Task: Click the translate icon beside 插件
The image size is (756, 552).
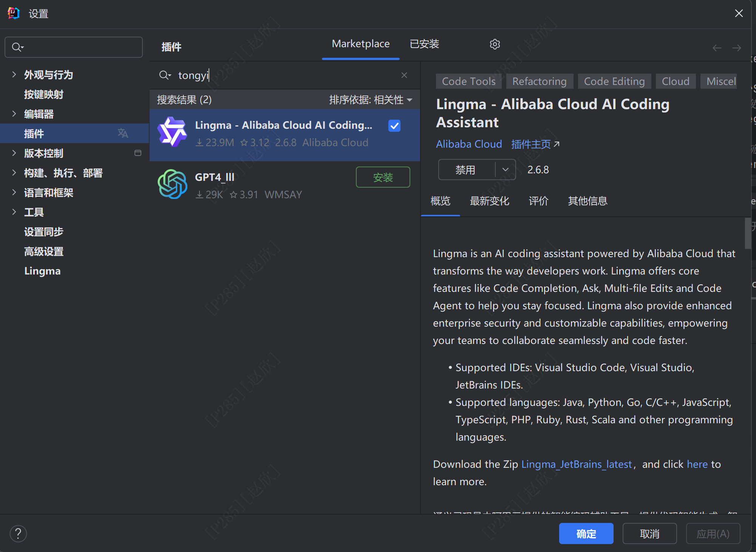Action: click(x=123, y=133)
